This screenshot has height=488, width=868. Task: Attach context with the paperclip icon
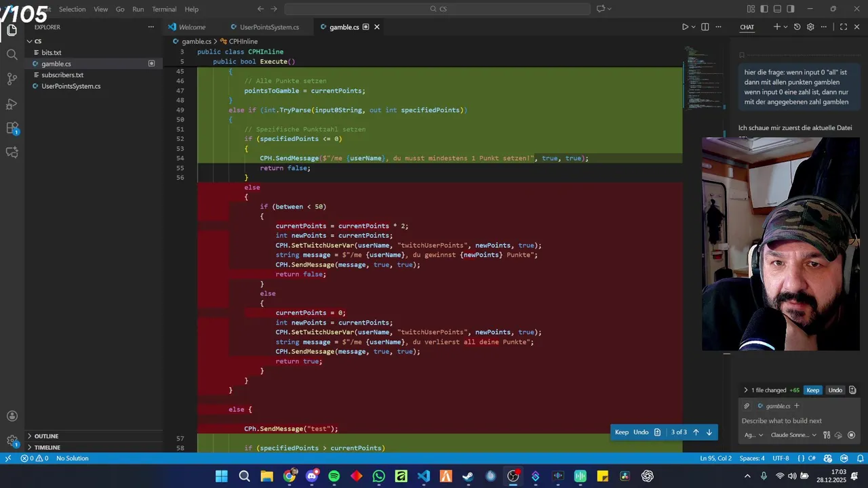coord(747,406)
